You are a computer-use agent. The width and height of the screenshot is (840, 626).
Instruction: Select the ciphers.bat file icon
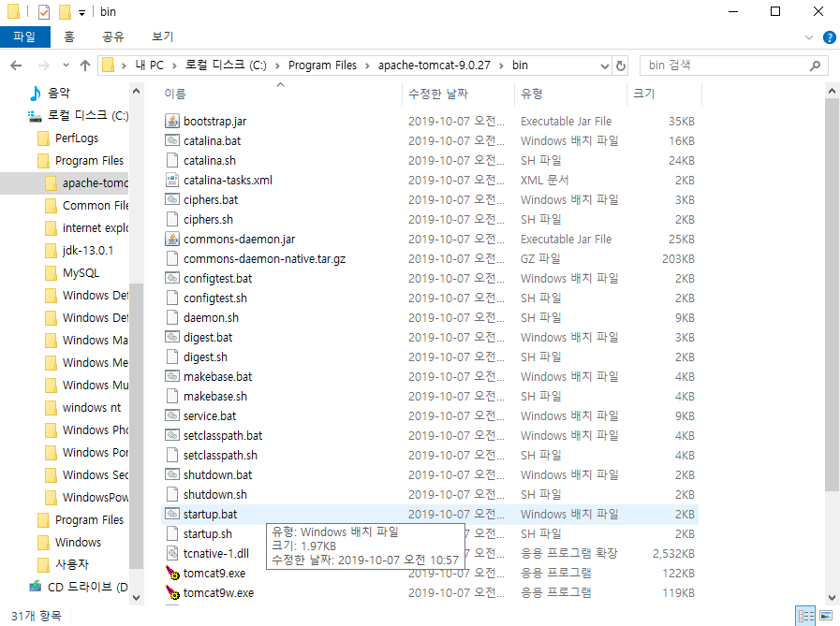(171, 199)
